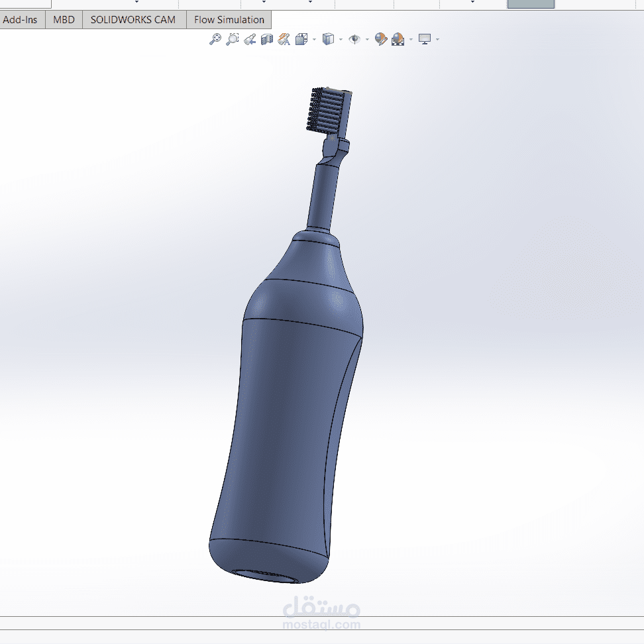The image size is (644, 644).
Task: Select the toothbrush bristle head on model
Action: 329,110
